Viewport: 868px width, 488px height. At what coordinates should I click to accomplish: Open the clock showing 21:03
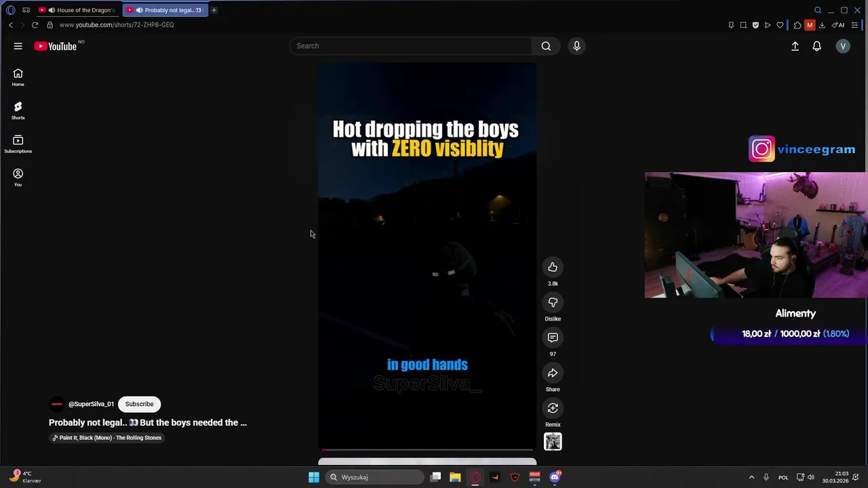[835, 477]
